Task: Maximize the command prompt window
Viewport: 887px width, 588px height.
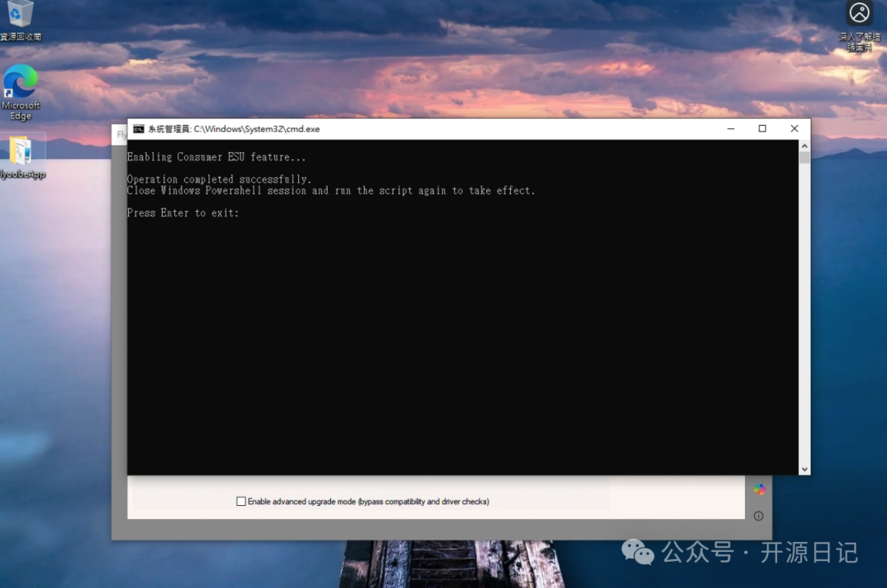Action: (762, 129)
